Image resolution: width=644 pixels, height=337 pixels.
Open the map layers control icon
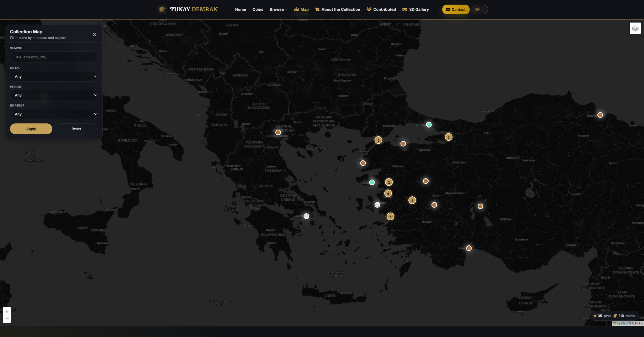(635, 28)
